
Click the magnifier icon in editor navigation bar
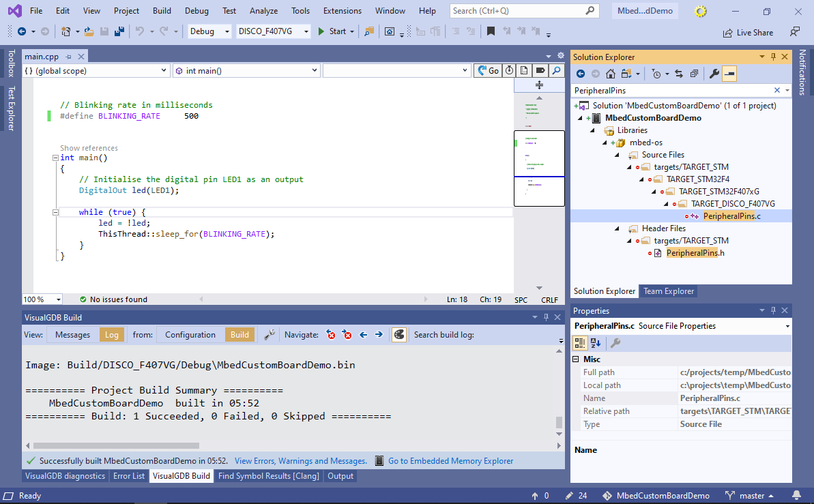tap(556, 71)
